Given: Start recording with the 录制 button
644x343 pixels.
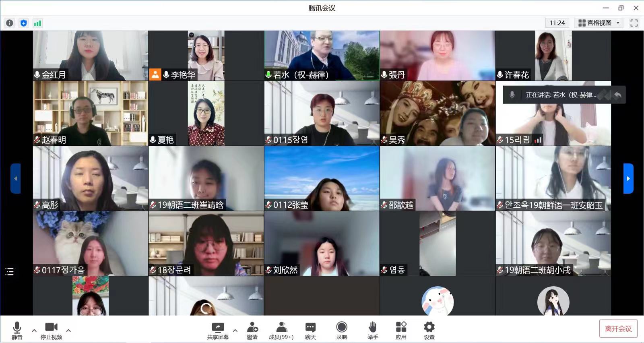Looking at the screenshot, I should [341, 330].
